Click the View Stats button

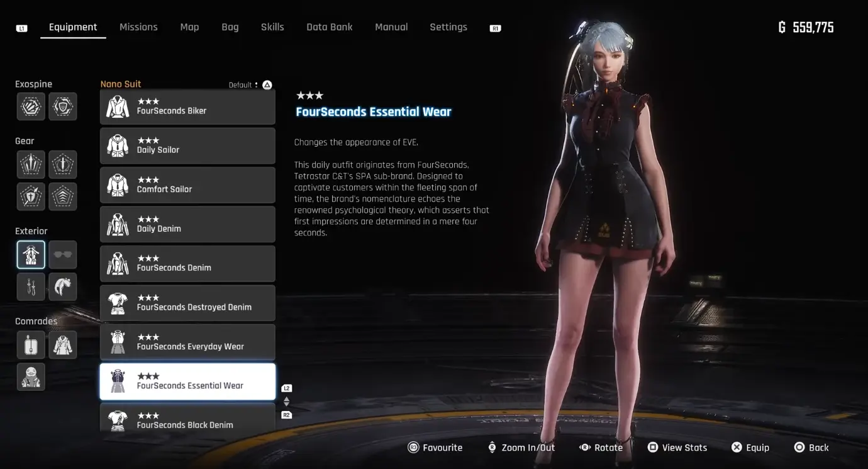click(x=677, y=448)
